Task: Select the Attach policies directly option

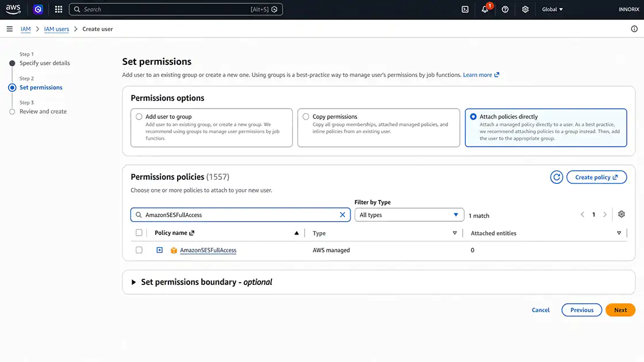Action: tap(473, 117)
